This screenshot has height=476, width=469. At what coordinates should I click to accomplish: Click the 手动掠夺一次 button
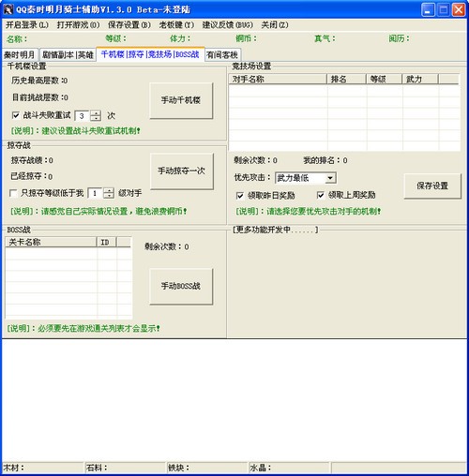(182, 171)
